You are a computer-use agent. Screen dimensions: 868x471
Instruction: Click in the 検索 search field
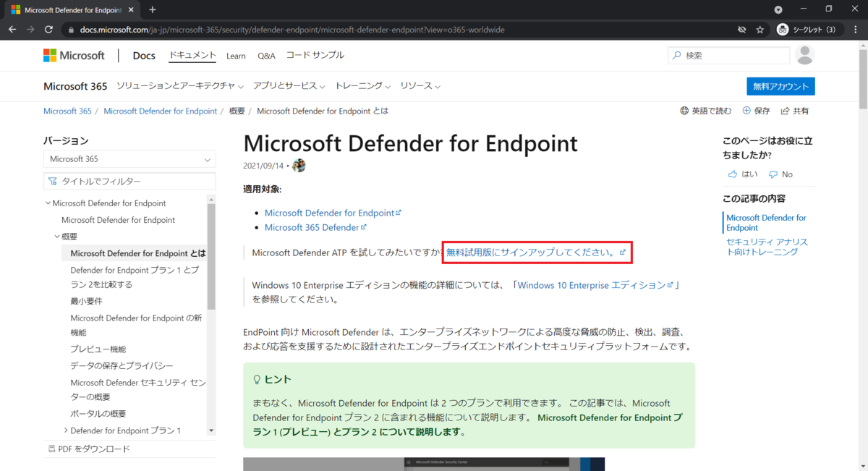pyautogui.click(x=728, y=55)
